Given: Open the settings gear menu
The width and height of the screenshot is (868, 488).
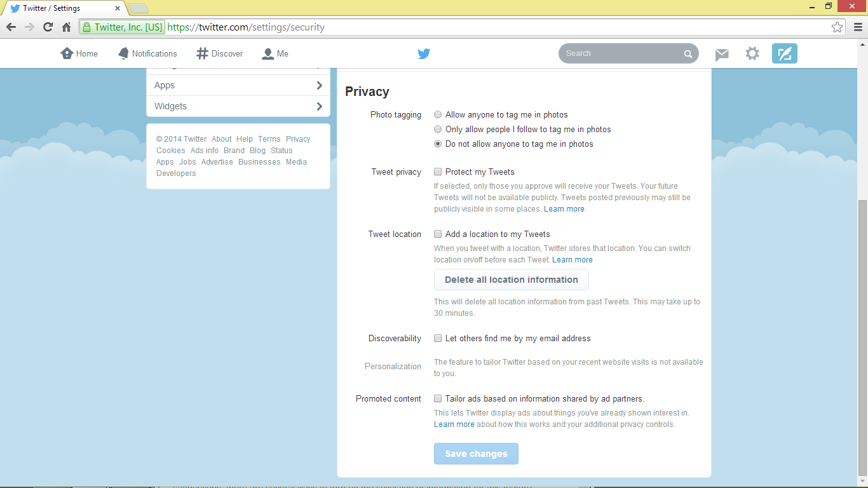Looking at the screenshot, I should point(752,53).
